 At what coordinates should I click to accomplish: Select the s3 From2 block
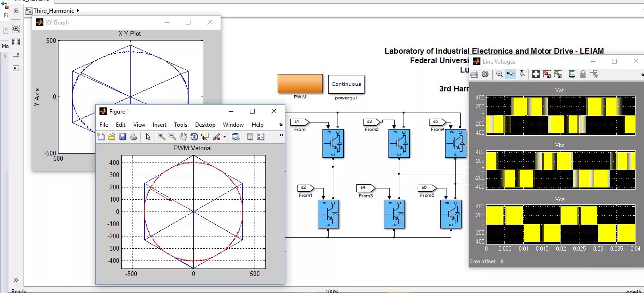pyautogui.click(x=372, y=122)
